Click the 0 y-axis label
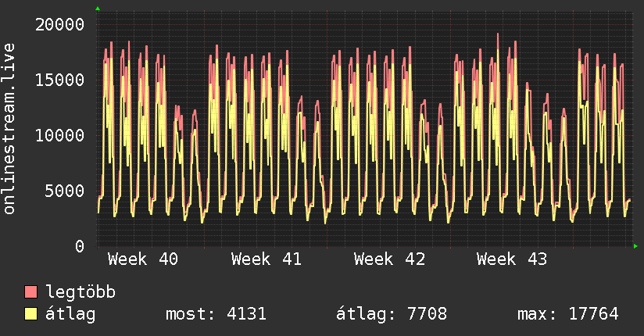This screenshot has width=644, height=336. pos(80,246)
